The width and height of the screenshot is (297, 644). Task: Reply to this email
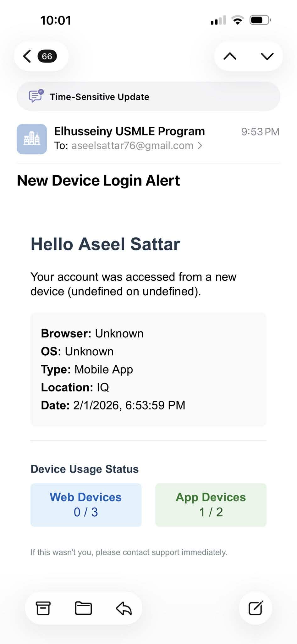(124, 608)
